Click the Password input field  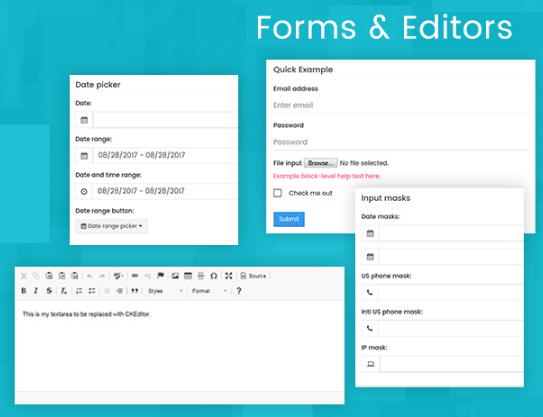coord(401,142)
